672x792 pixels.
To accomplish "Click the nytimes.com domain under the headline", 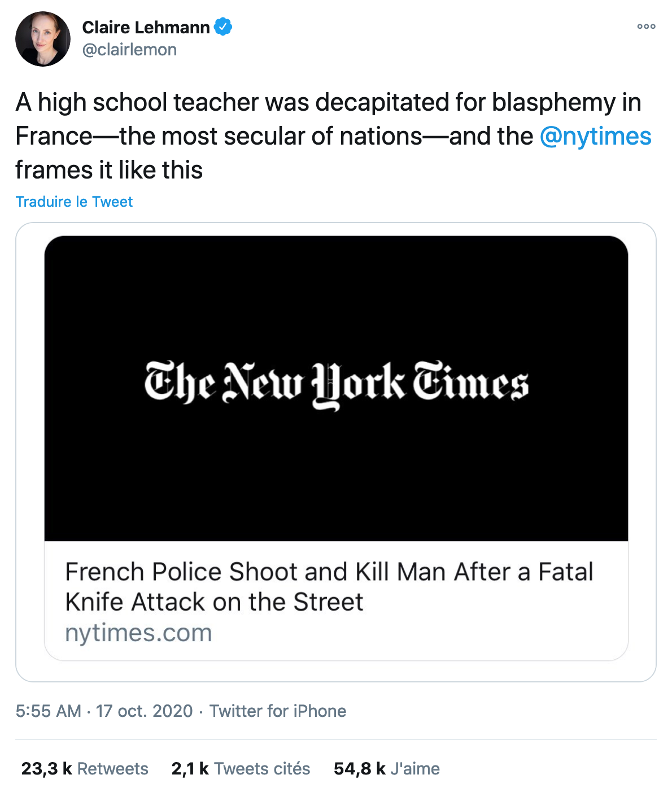I will pyautogui.click(x=138, y=633).
